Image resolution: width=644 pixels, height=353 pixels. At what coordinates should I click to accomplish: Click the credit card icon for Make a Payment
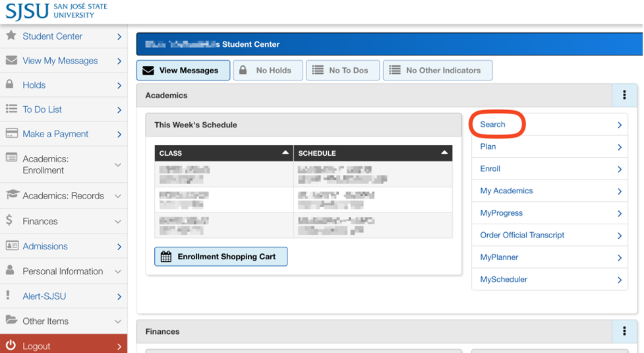point(11,133)
